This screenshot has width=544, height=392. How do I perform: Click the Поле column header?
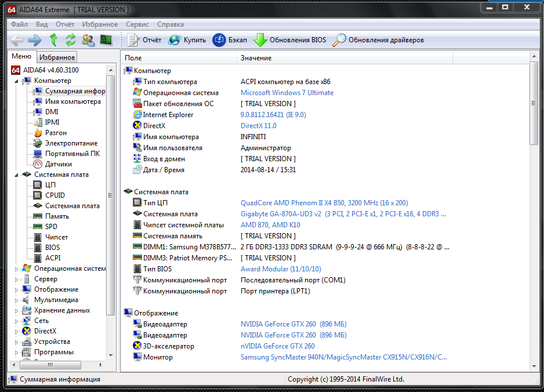point(179,58)
